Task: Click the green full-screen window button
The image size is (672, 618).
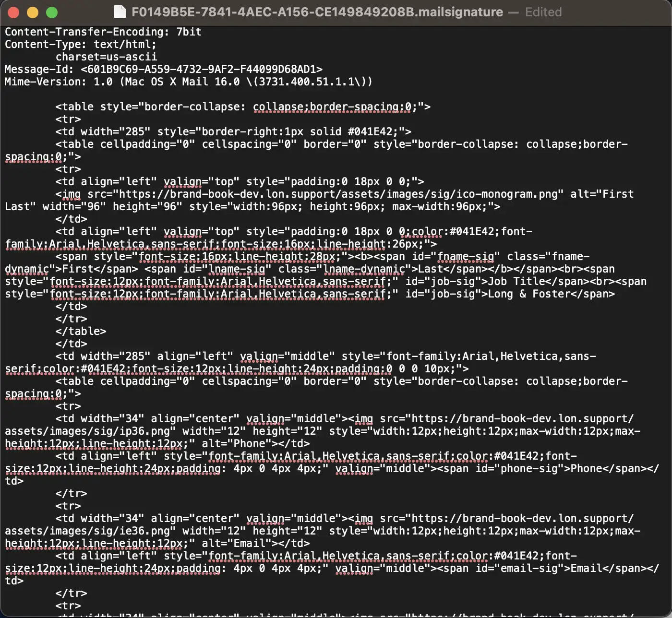Action: pyautogui.click(x=52, y=12)
